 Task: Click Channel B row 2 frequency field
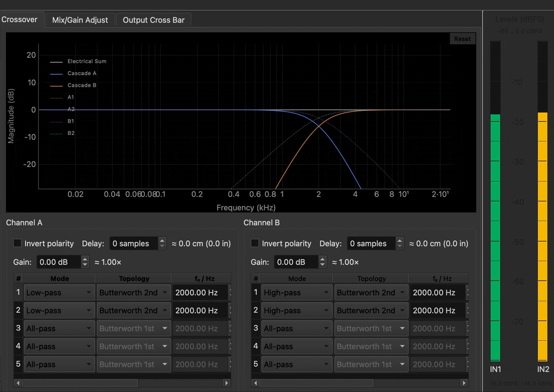(437, 311)
